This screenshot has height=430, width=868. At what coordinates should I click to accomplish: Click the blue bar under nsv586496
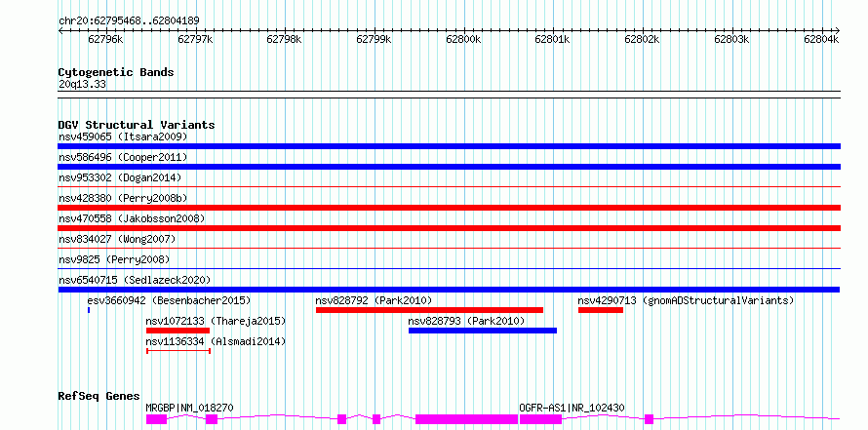[449, 167]
